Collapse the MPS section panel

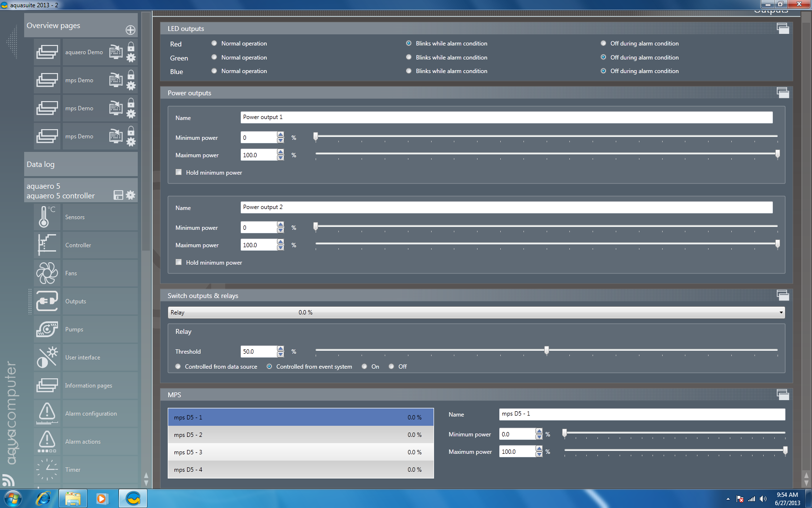tap(783, 395)
